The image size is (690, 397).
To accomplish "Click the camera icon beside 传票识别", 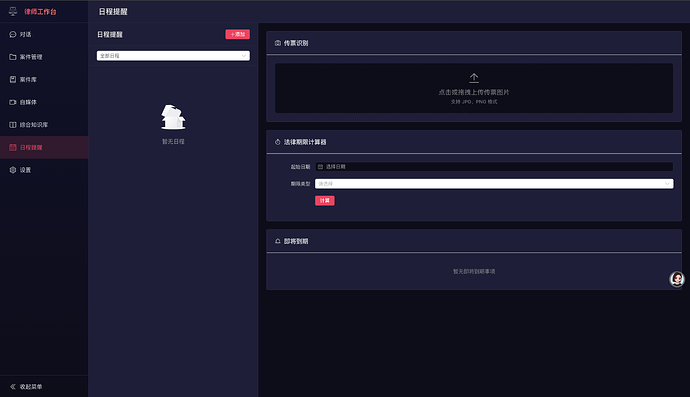I will click(x=278, y=43).
